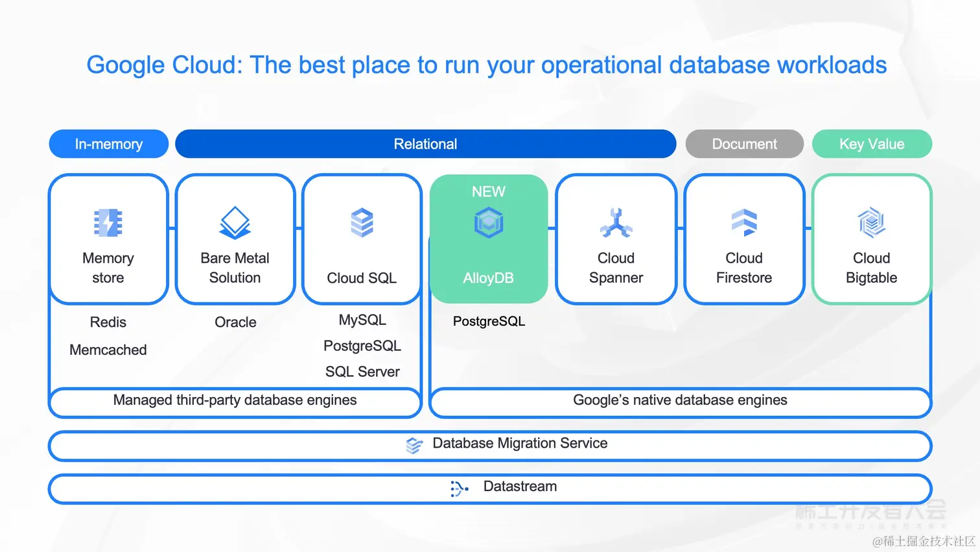Select the In-memory category pill
This screenshot has width=980, height=552.
coord(109,144)
